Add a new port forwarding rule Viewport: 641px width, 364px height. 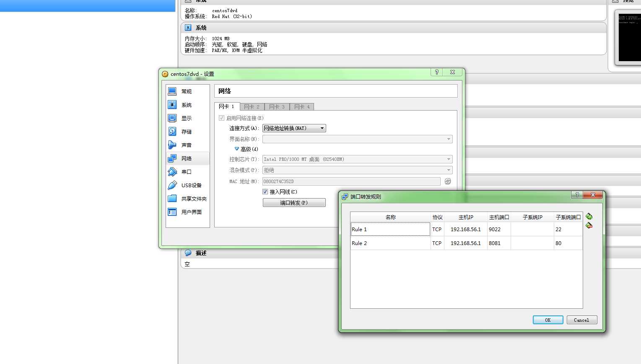(x=589, y=217)
